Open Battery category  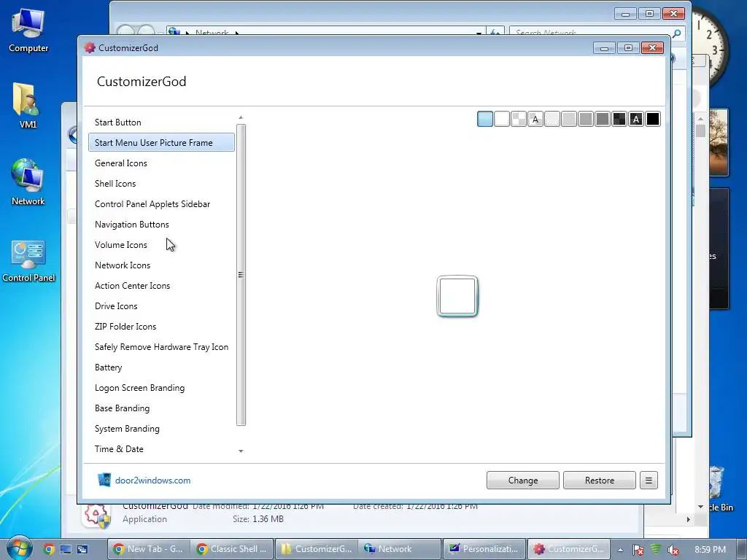(161, 367)
